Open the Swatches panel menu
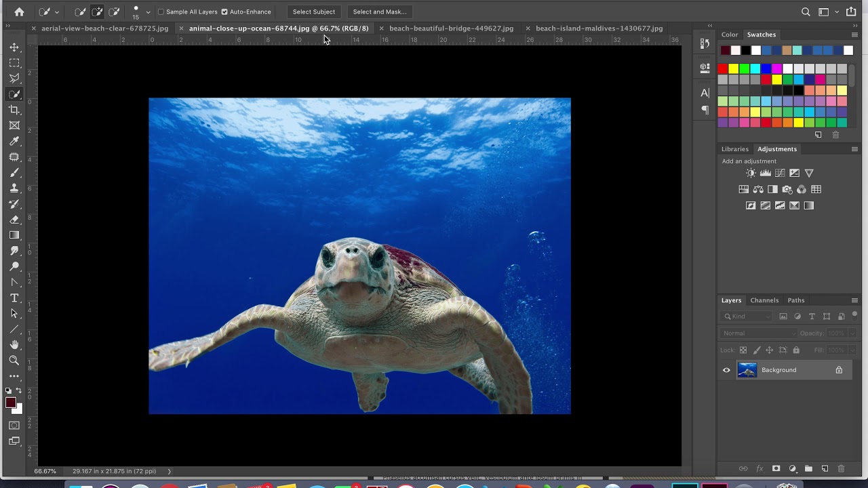 click(854, 35)
